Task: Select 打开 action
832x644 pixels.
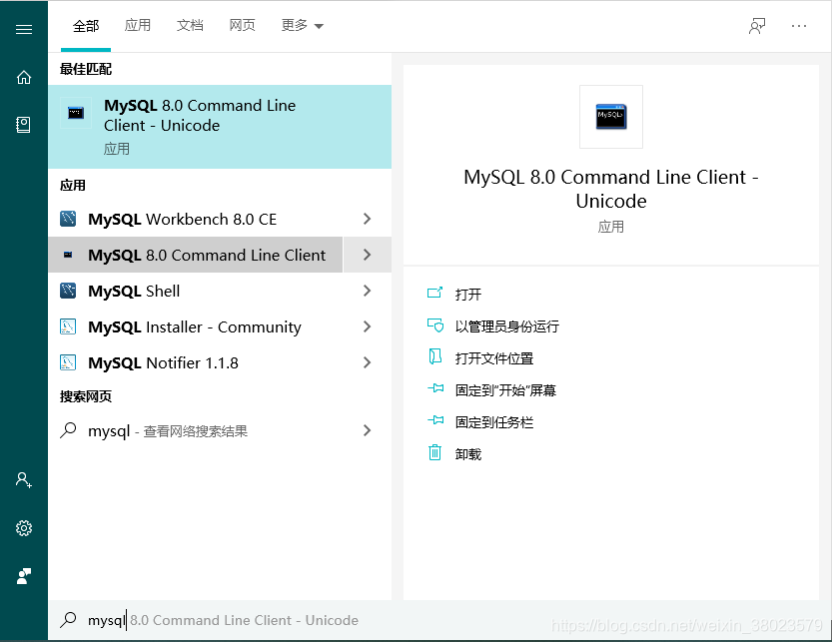Action: 468,295
